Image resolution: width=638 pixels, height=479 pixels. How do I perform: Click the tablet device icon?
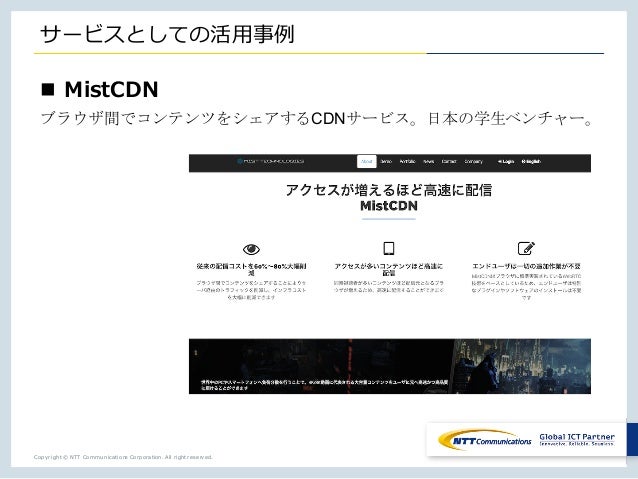tap(389, 248)
